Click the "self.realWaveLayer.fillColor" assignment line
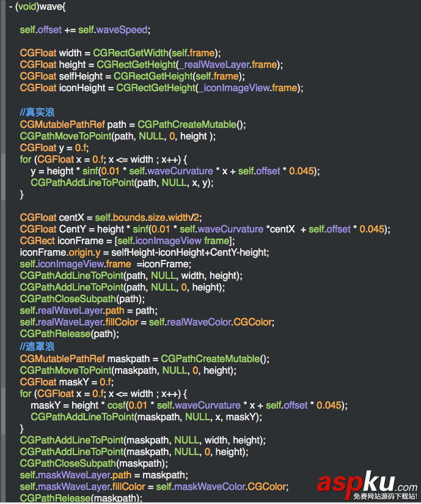The height and width of the screenshot is (504, 421). pyautogui.click(x=147, y=322)
